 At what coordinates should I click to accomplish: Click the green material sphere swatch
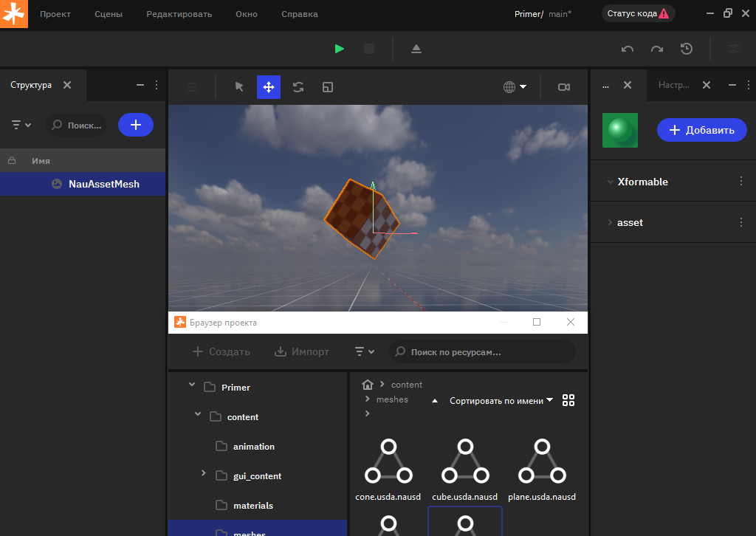(620, 130)
